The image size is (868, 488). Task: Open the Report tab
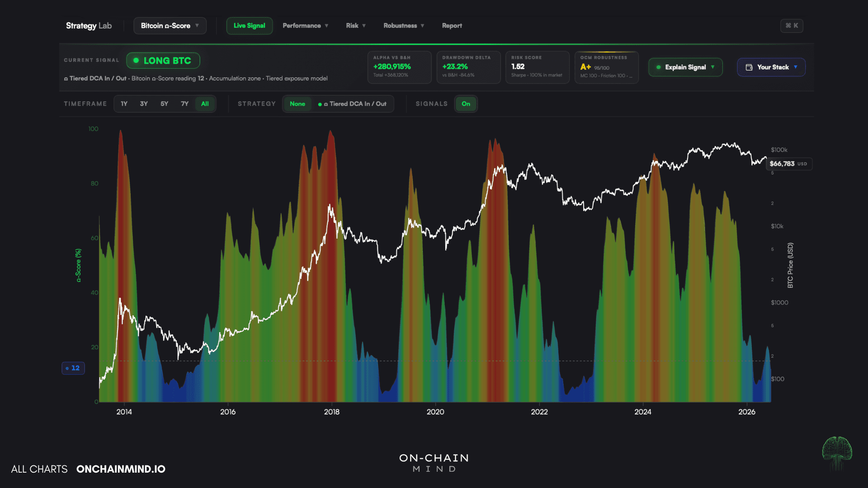click(x=452, y=26)
